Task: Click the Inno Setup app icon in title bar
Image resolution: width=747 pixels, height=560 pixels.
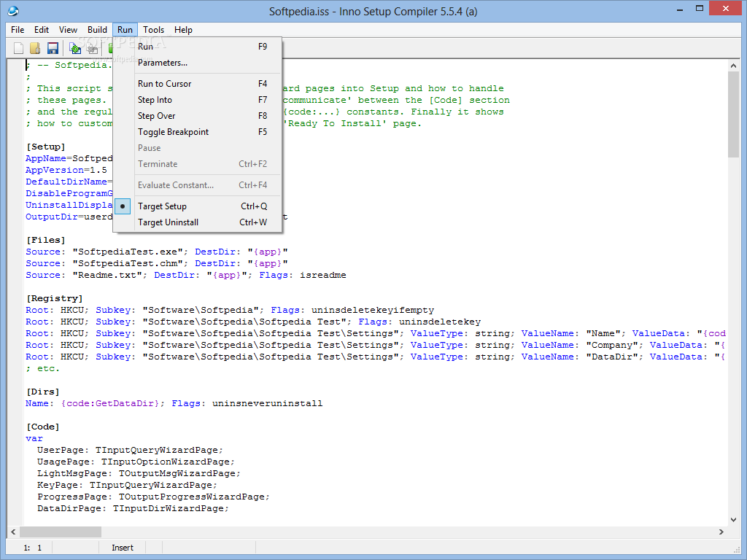Action: coord(13,10)
